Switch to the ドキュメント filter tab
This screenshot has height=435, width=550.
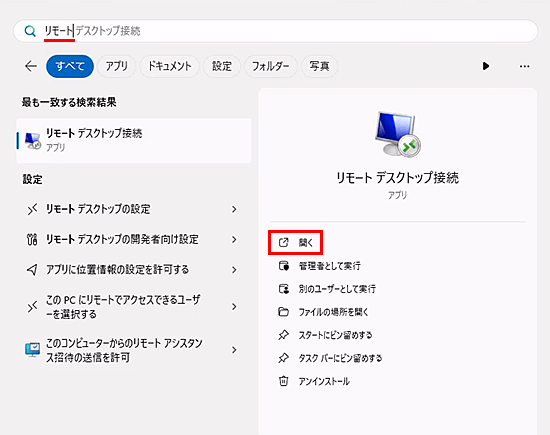click(170, 66)
